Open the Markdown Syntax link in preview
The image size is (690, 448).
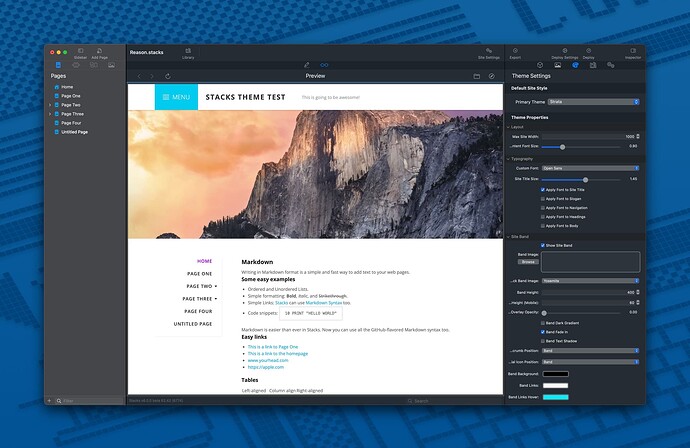click(323, 303)
